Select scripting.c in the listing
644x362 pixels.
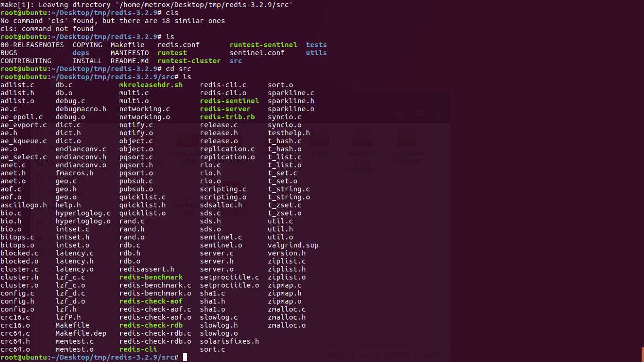coord(223,189)
